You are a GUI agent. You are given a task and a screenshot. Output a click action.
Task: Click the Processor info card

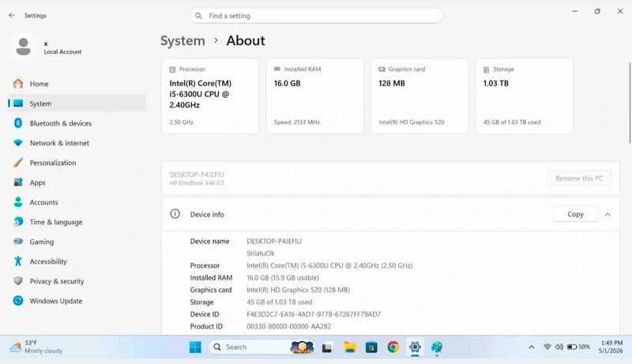[x=210, y=96]
